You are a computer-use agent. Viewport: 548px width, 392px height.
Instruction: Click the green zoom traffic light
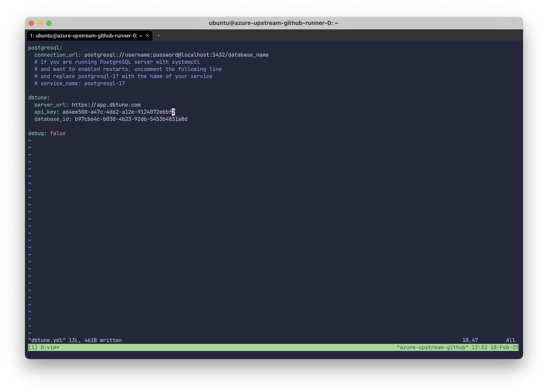[x=49, y=23]
